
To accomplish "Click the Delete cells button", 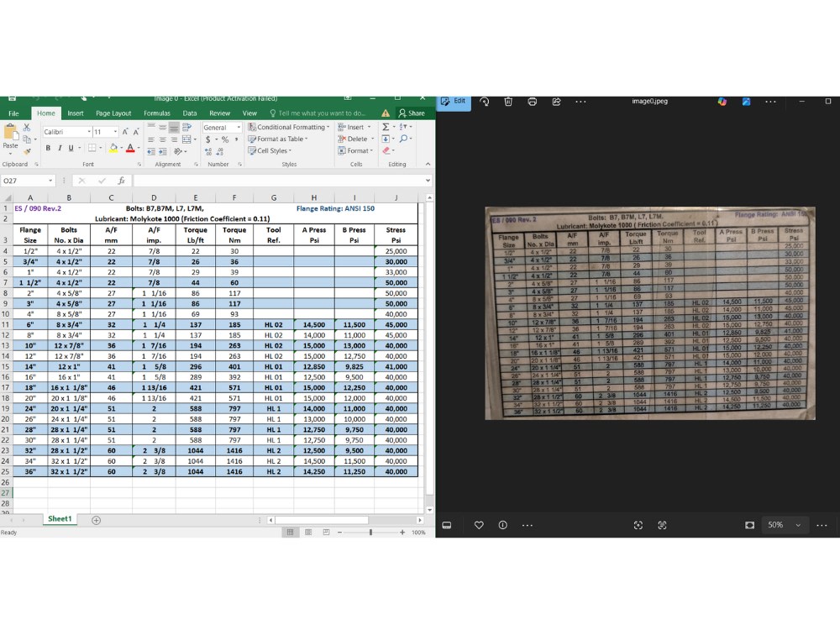I will click(x=355, y=139).
